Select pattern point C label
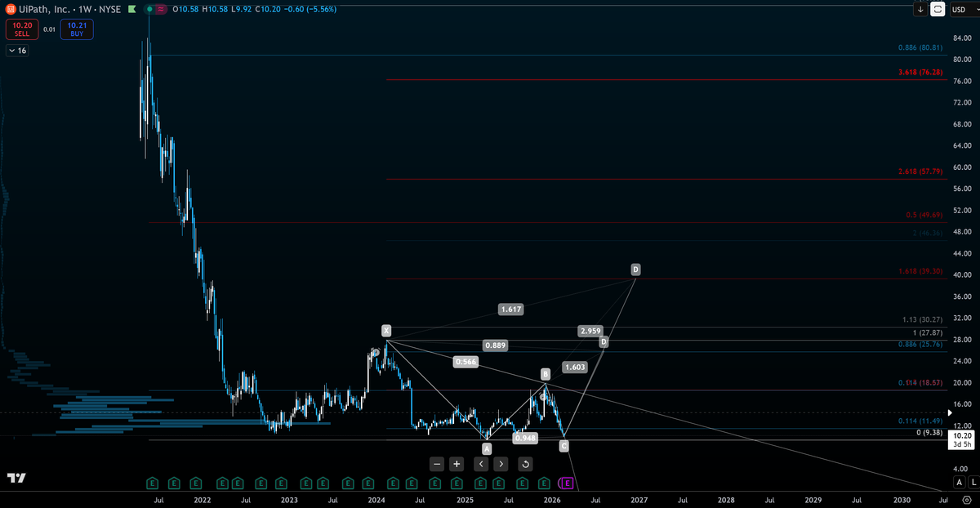Viewport: 980px width, 508px height. [x=563, y=446]
